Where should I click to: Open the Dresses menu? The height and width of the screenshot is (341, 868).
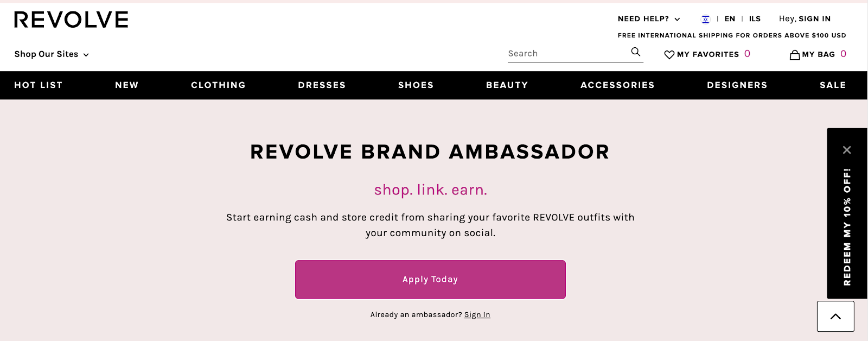coord(322,85)
